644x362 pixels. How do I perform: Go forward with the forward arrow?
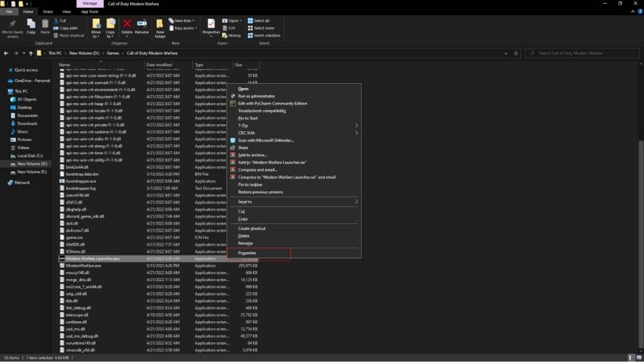pos(16,53)
